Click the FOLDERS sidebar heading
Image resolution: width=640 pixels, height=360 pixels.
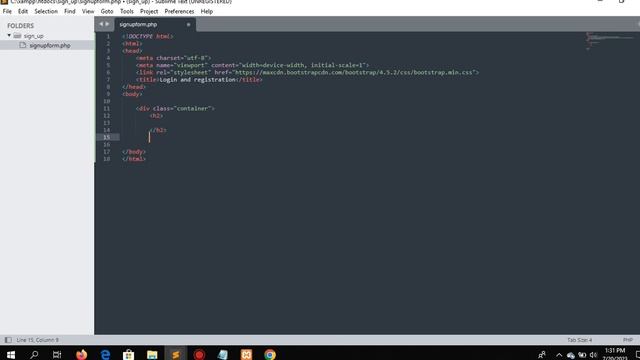20,26
